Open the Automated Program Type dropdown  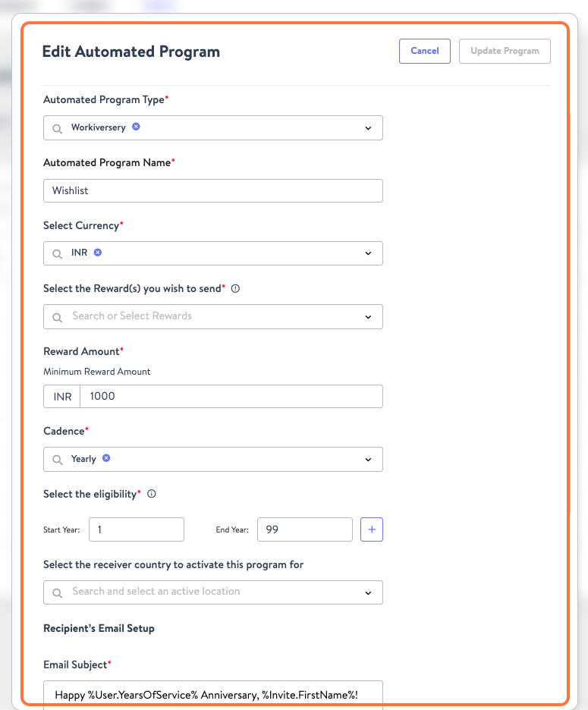368,127
